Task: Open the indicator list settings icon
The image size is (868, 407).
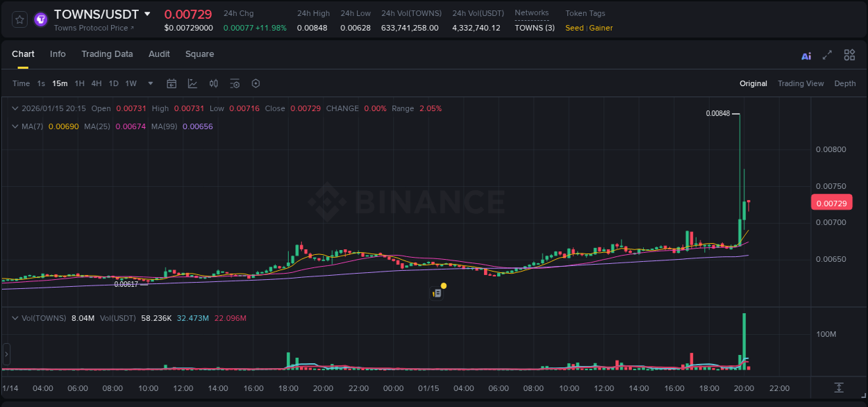Action: [x=235, y=83]
